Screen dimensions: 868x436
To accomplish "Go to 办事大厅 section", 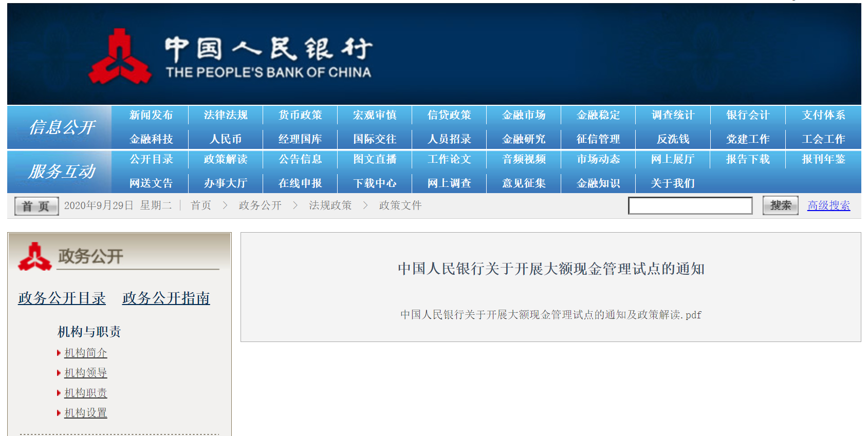I will [x=226, y=183].
